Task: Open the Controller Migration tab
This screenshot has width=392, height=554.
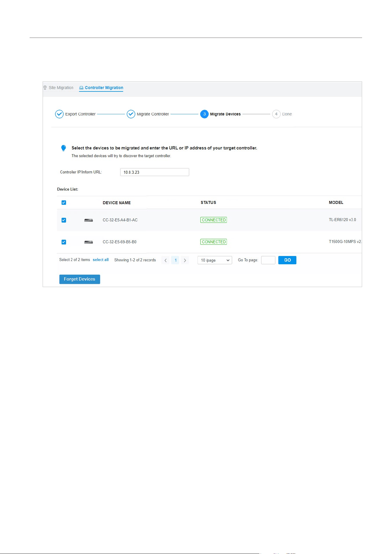Action: pos(101,88)
